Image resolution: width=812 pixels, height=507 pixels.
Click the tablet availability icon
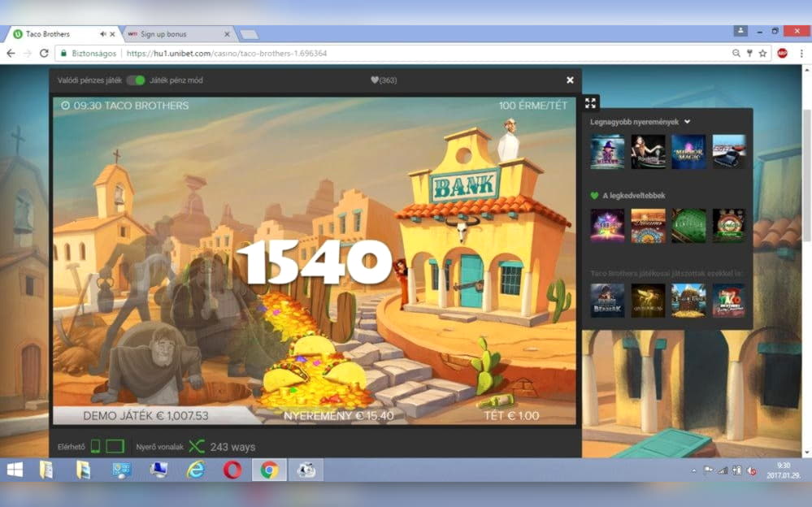pos(115,446)
